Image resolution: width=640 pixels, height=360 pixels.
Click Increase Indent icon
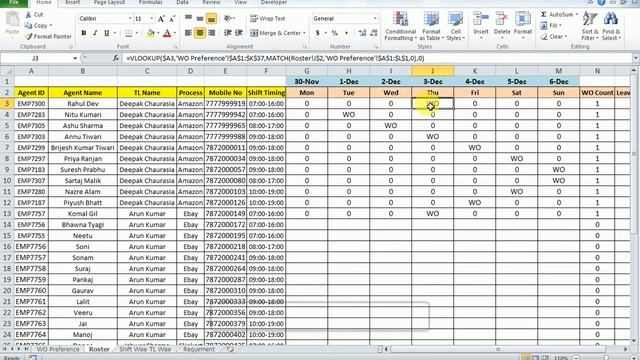[x=239, y=33]
